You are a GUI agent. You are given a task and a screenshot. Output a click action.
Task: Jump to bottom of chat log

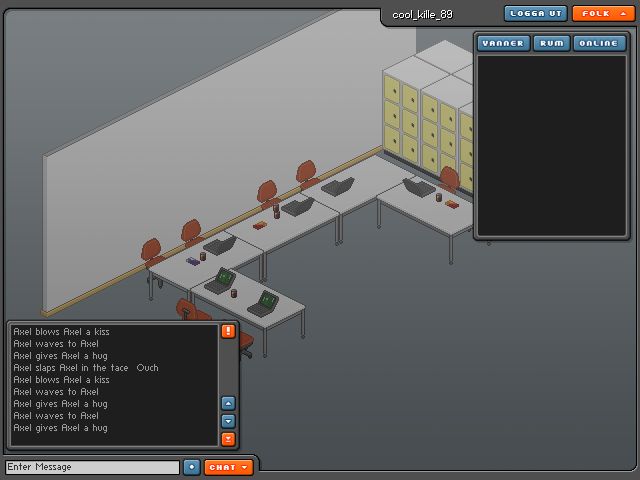pos(228,439)
